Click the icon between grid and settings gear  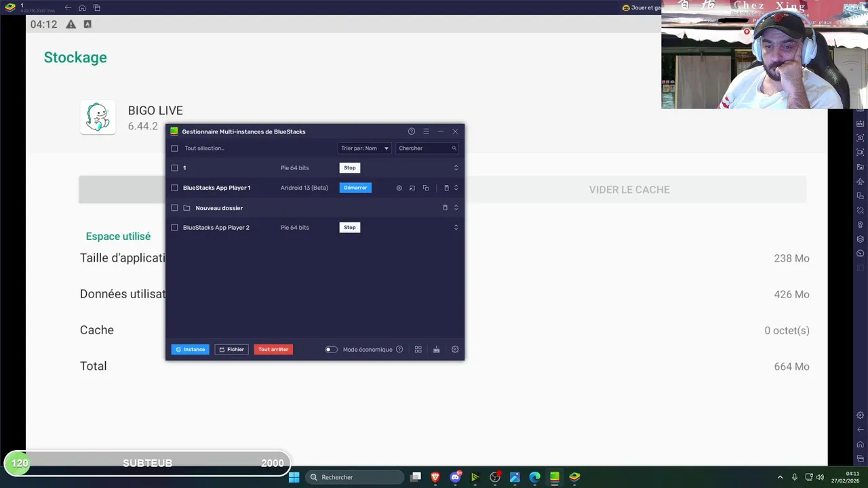[436, 350]
